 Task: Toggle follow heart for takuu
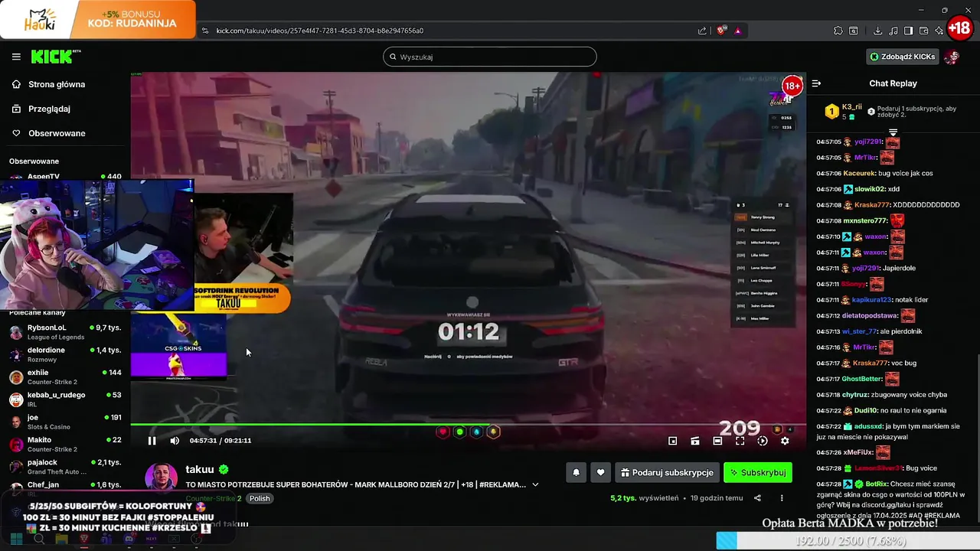[x=601, y=473]
